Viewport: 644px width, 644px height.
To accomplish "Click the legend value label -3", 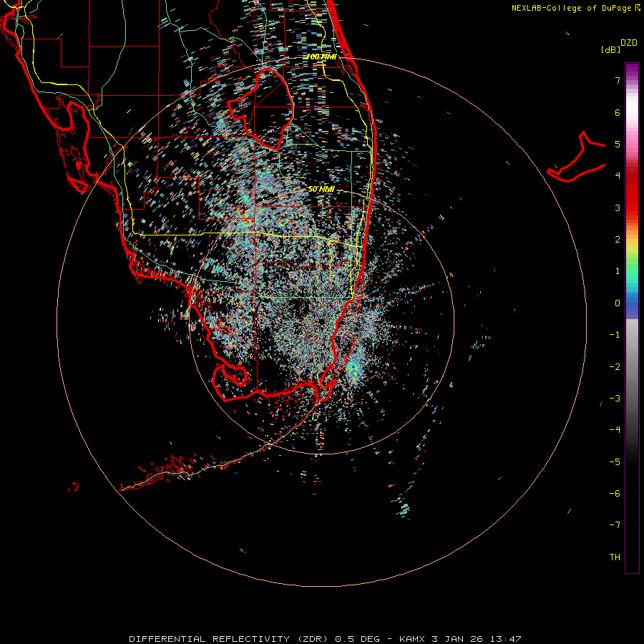I will (615, 398).
